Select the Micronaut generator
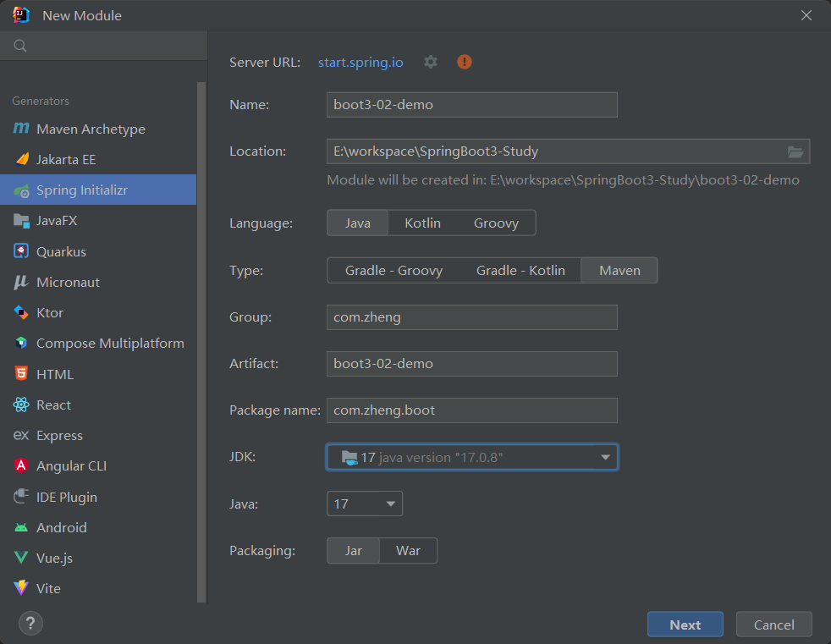The width and height of the screenshot is (831, 644). (x=68, y=282)
